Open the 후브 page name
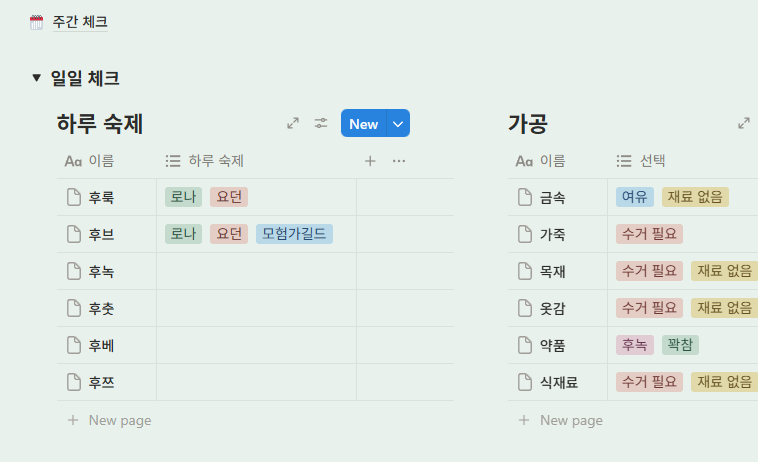 [101, 234]
